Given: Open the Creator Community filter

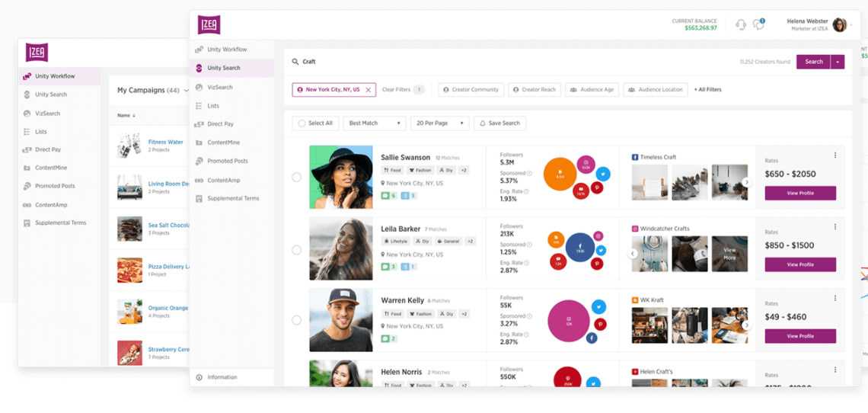Looking at the screenshot, I should (471, 89).
